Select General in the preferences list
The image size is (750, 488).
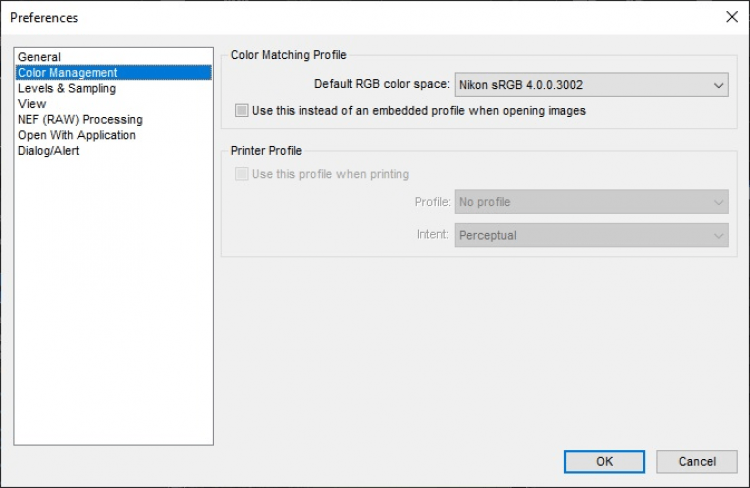39,57
